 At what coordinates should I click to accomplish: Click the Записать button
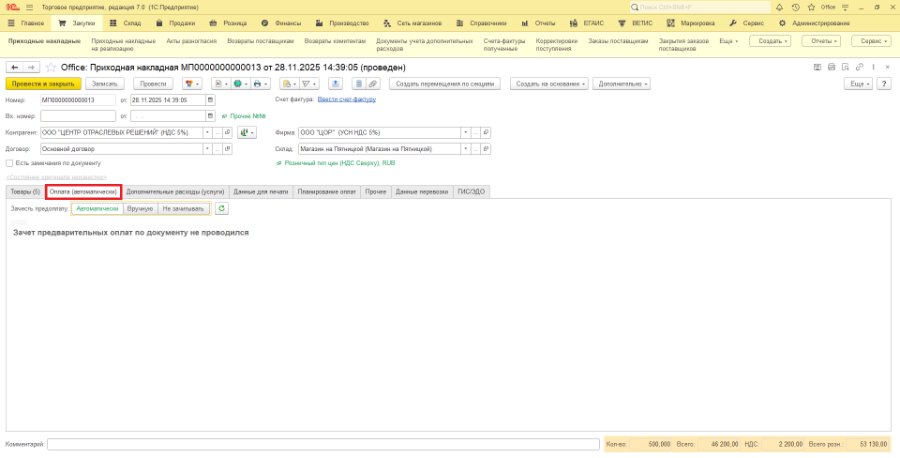point(105,84)
